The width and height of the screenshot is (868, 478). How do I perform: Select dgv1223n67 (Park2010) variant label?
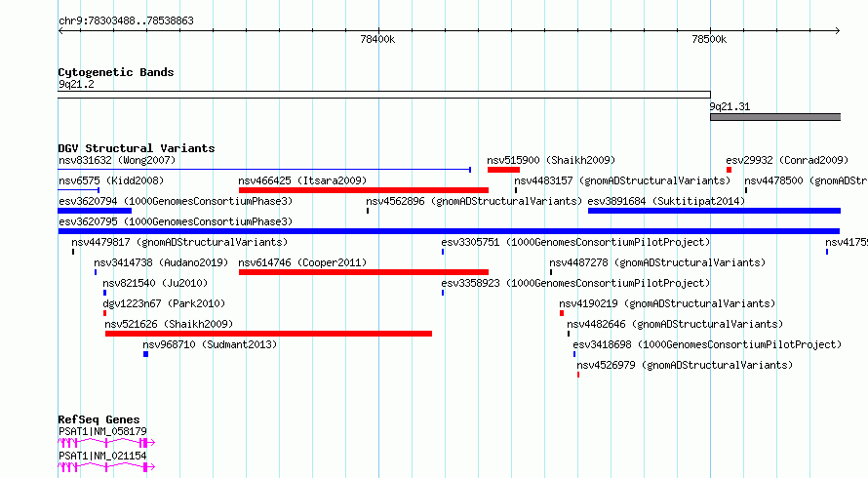pyautogui.click(x=164, y=303)
